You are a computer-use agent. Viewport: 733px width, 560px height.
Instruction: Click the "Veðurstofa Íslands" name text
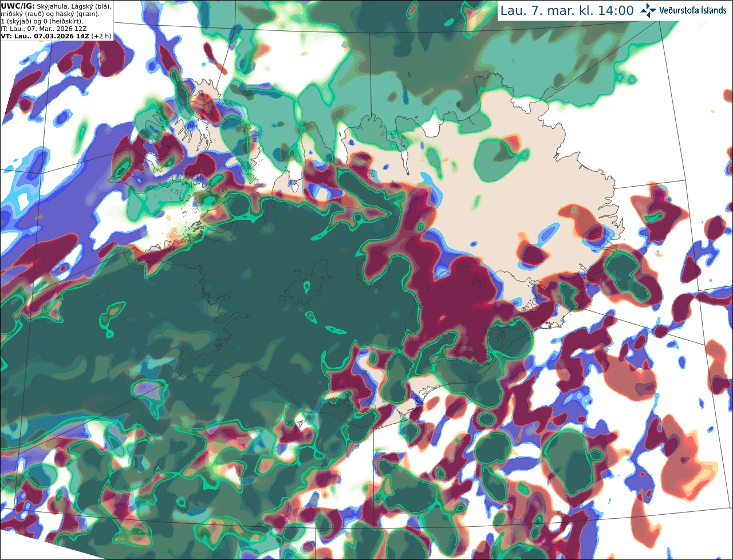(693, 10)
